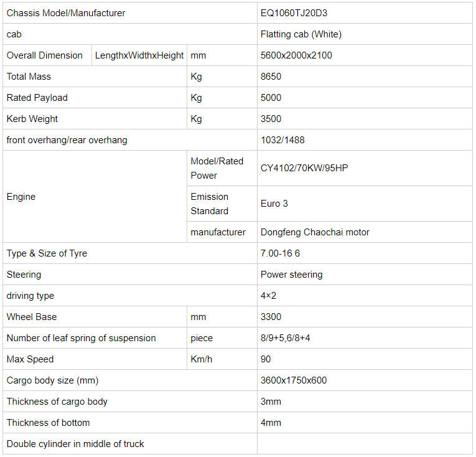Click the engine model value CY4102/70KW/95HP
The image size is (476, 457).
[x=304, y=168]
